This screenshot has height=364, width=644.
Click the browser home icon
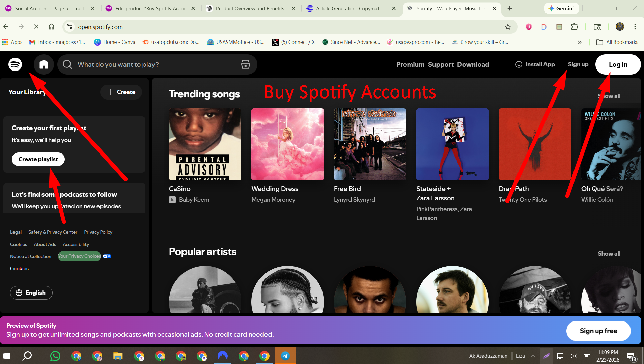51,27
